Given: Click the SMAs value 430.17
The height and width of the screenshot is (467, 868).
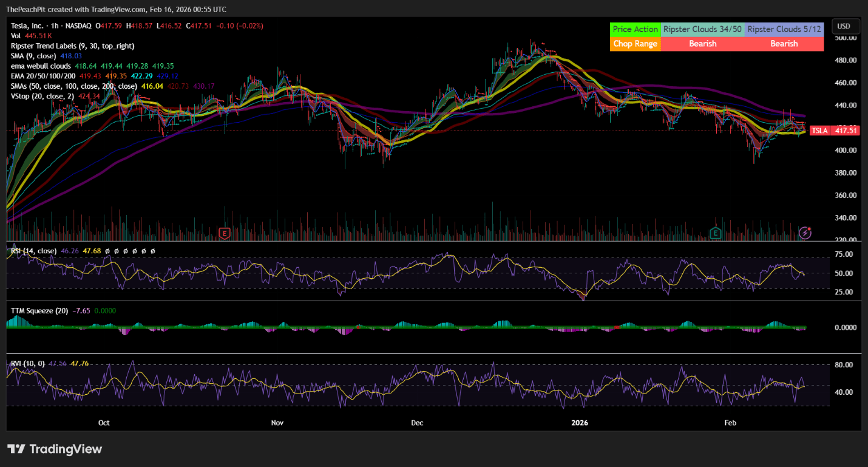Looking at the screenshot, I should pyautogui.click(x=203, y=86).
